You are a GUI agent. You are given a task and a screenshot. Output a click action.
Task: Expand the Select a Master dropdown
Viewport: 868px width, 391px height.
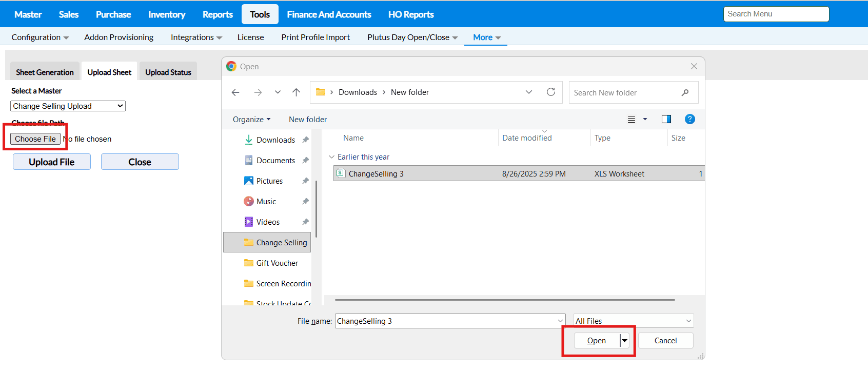[68, 106]
